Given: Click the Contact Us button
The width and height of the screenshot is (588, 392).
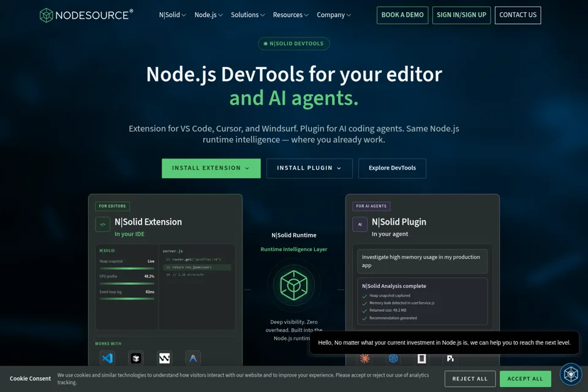Looking at the screenshot, I should point(518,15).
